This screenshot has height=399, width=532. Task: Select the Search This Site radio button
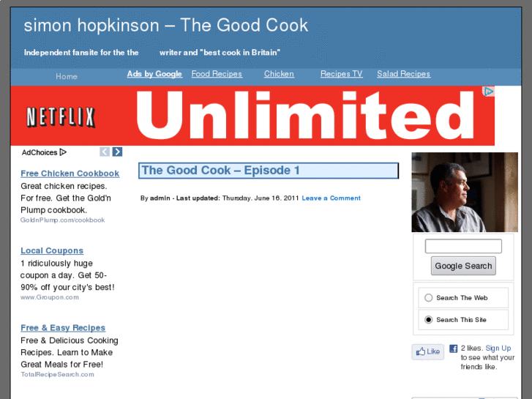click(429, 319)
